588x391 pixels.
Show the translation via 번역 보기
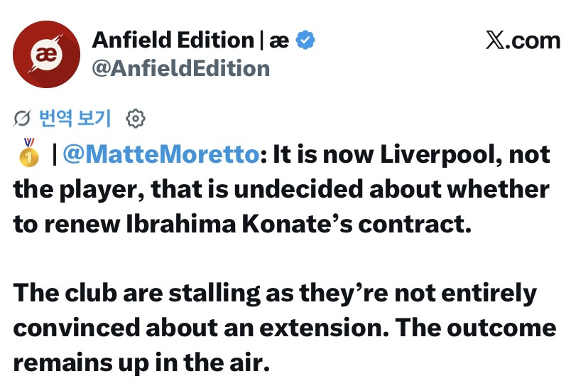(x=75, y=119)
